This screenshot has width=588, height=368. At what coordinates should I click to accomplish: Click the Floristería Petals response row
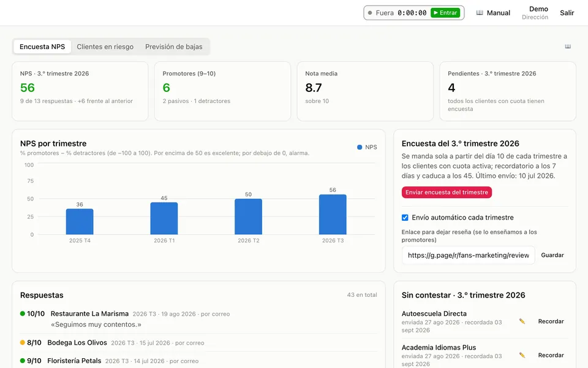(x=198, y=361)
